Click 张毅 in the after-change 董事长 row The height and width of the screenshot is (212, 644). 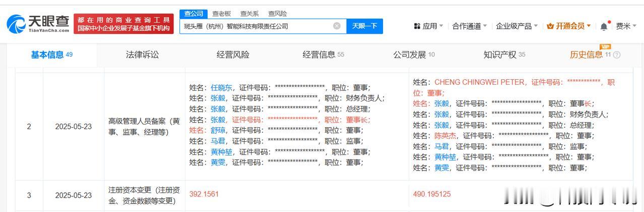tap(442, 103)
